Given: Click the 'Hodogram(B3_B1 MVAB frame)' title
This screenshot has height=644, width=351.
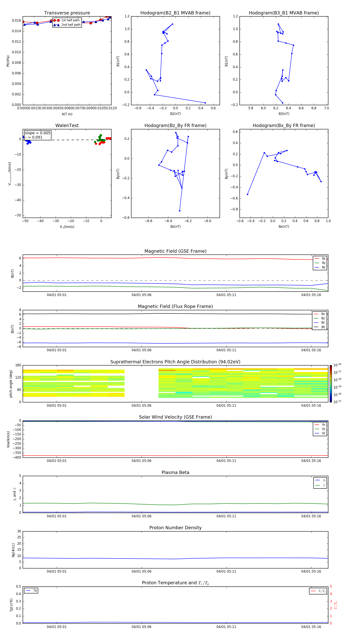Looking at the screenshot, I should pyautogui.click(x=284, y=13).
